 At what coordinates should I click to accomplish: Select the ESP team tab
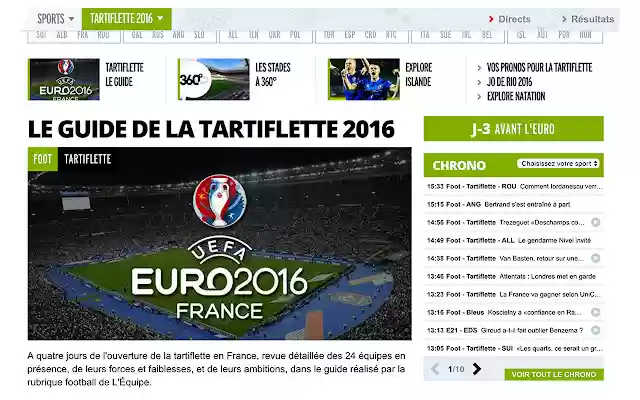pos(350,35)
